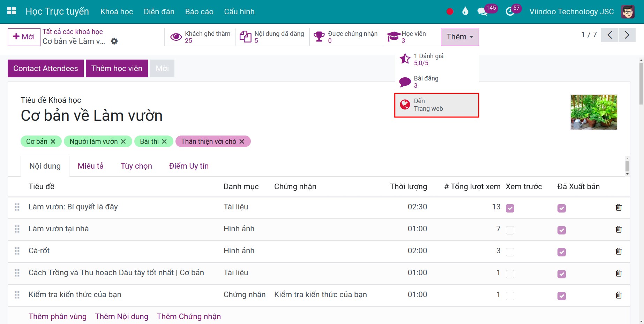Viewport: 644px width, 324px height.
Task: Open Được chứng nhận trophy stat button
Action: tap(346, 37)
